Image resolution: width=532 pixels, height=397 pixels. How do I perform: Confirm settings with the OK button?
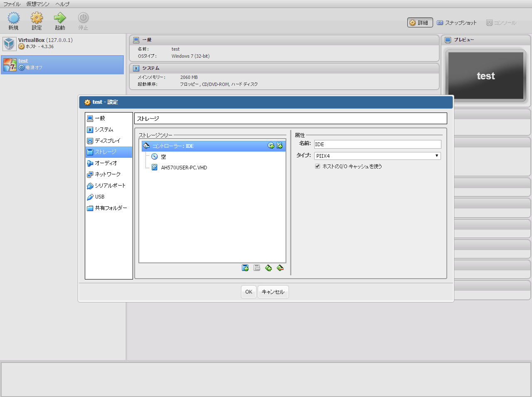point(248,292)
